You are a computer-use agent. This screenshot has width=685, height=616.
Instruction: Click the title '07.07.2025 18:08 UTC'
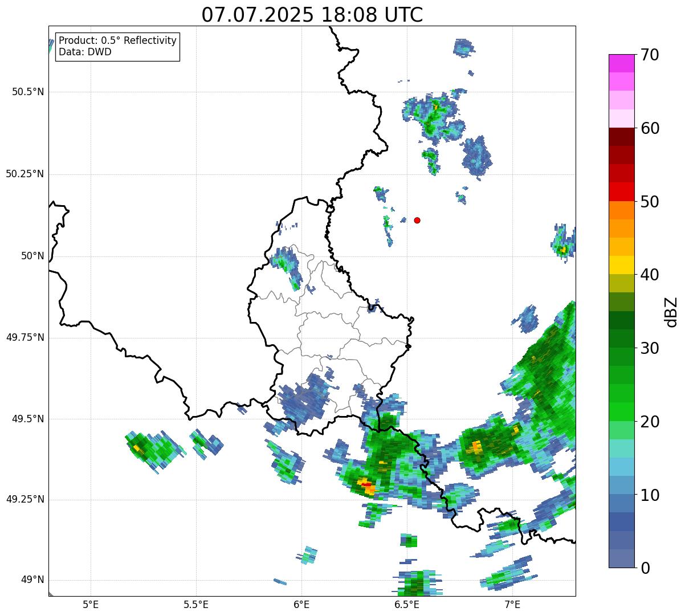point(312,15)
